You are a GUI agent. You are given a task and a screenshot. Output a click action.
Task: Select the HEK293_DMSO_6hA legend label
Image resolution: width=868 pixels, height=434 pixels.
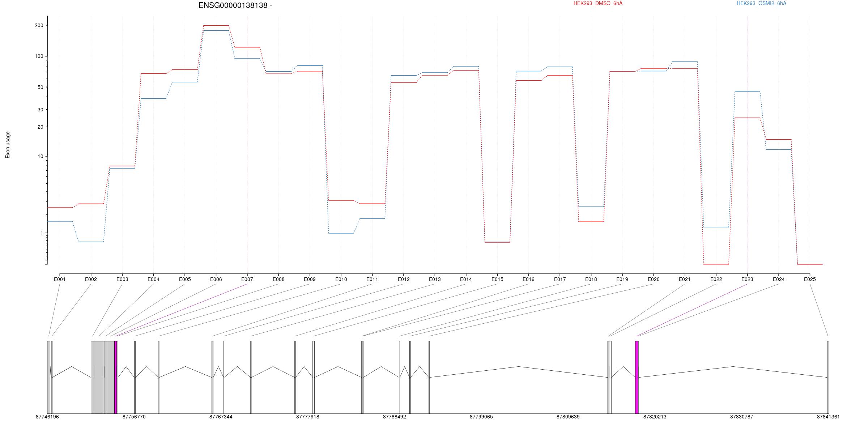coord(598,3)
